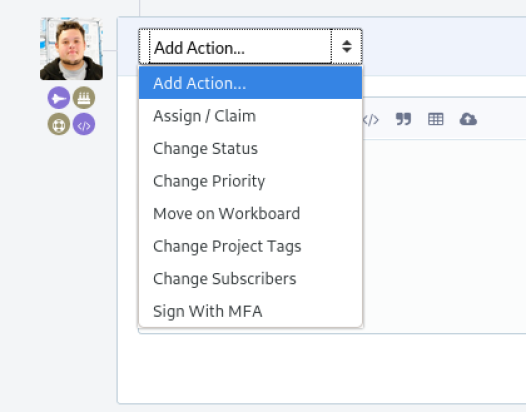Choose Change Subscribers from the list
This screenshot has width=526, height=412.
click(x=250, y=279)
